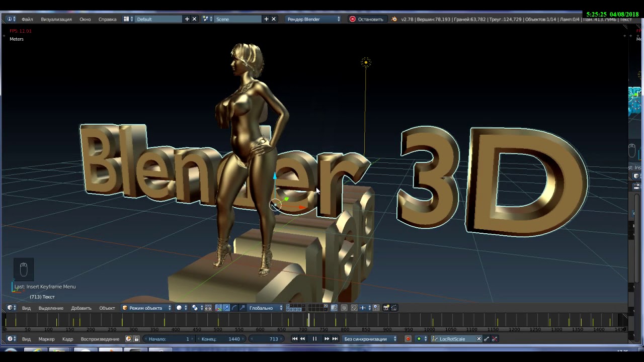The height and width of the screenshot is (362, 644).
Task: Open the Файл menu
Action: 27,19
